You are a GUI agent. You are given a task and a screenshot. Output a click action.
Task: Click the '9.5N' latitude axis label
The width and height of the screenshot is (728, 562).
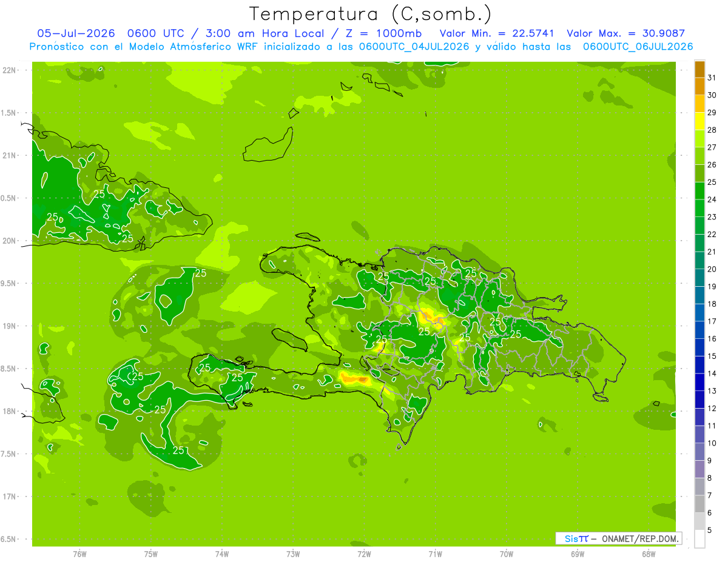coord(9,284)
